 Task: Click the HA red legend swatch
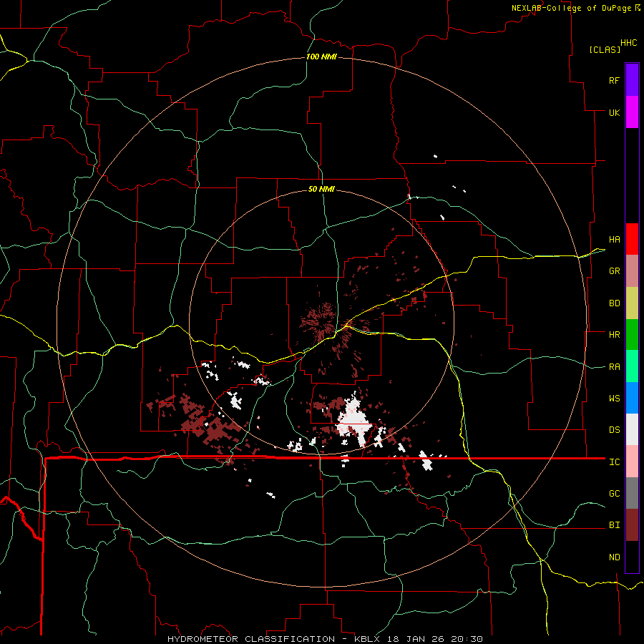click(632, 239)
